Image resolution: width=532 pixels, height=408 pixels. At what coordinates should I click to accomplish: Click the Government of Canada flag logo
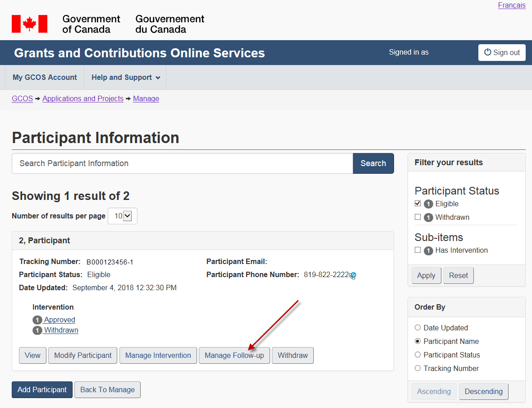tap(29, 24)
